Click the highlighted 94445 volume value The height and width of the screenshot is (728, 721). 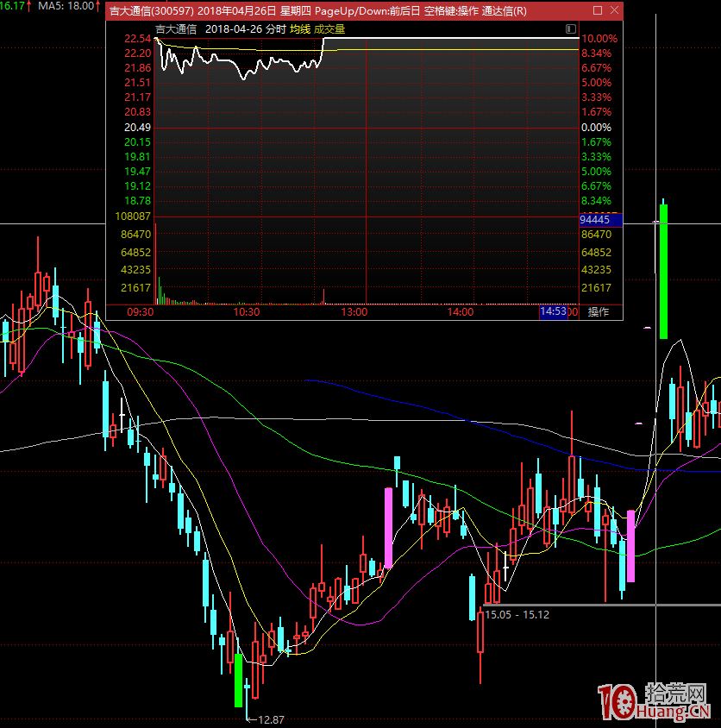coord(600,220)
